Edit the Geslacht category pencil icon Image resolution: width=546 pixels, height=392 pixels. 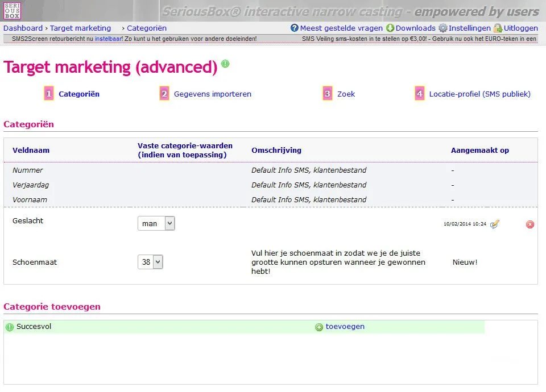495,224
